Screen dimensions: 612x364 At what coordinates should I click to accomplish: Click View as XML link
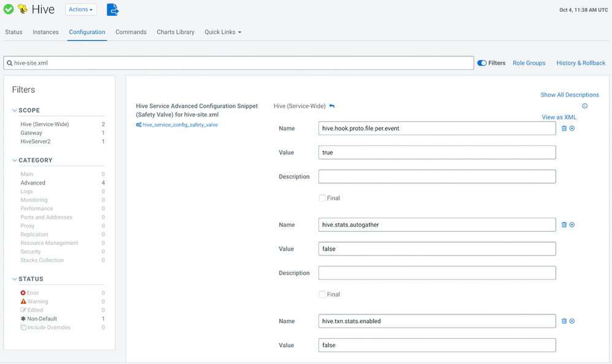[x=559, y=117]
